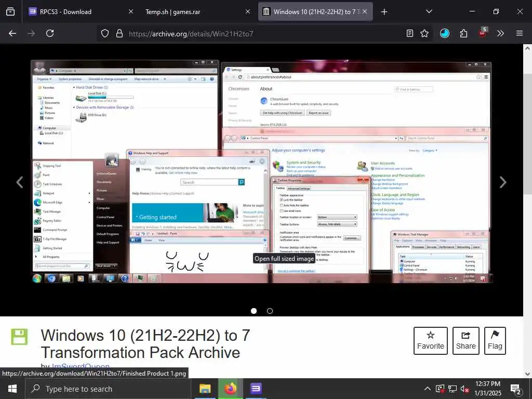532x399 pixels.
Task: View site security padlock information
Action: 119,33
